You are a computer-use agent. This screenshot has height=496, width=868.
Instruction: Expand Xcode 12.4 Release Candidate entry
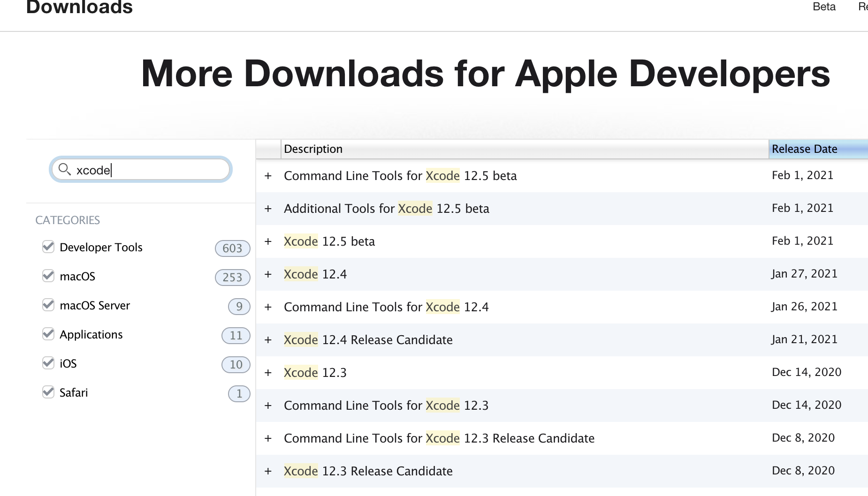click(x=268, y=339)
